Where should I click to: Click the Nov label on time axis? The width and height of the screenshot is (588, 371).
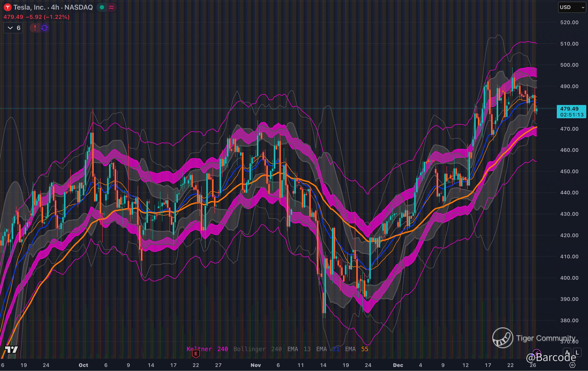(256, 365)
